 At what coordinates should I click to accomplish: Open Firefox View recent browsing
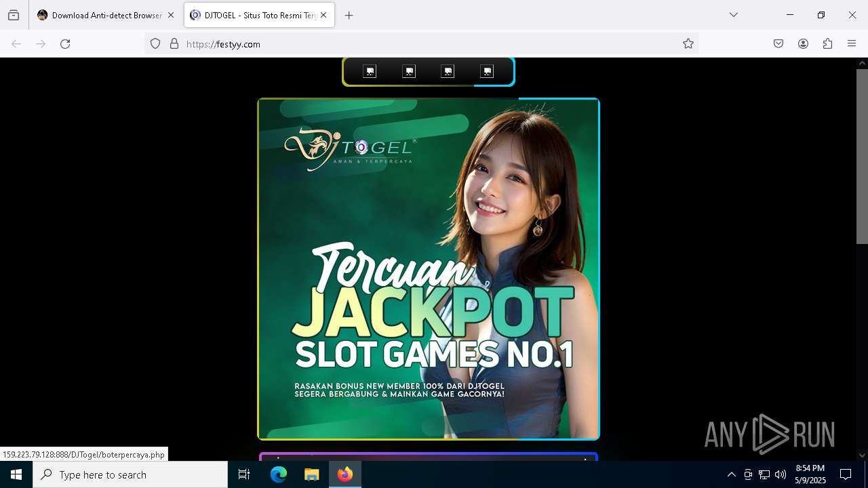[x=14, y=15]
